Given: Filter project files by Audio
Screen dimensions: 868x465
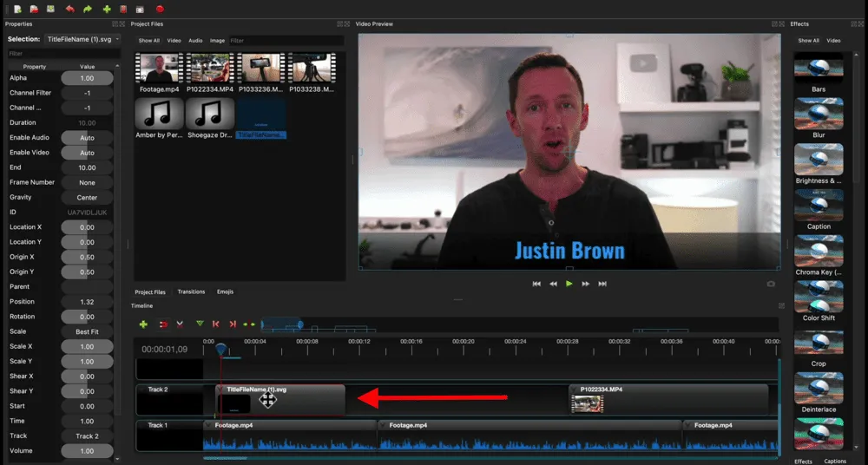Looking at the screenshot, I should coord(195,41).
